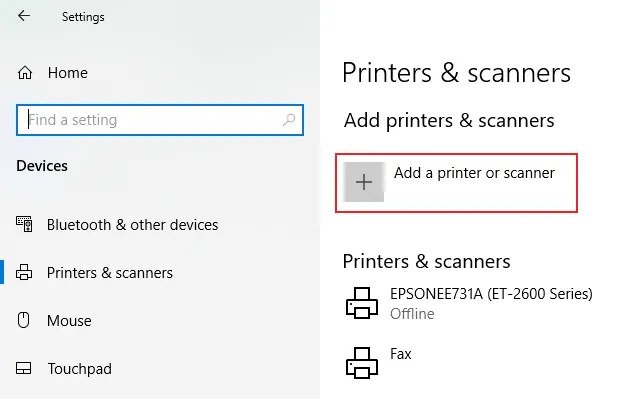
Task: Select EPSONEE731A (ET-2600 Series) printer
Action: 491,294
